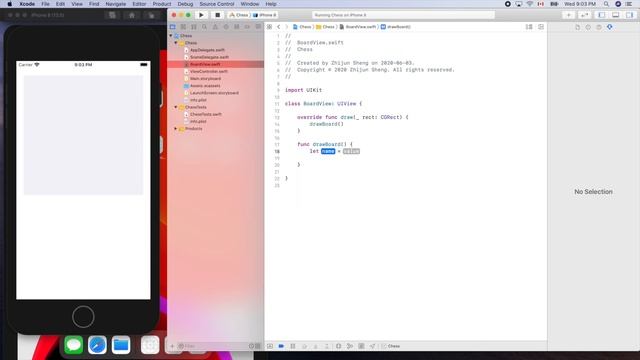The height and width of the screenshot is (360, 640).
Task: Stop the running Chess app
Action: [218, 15]
